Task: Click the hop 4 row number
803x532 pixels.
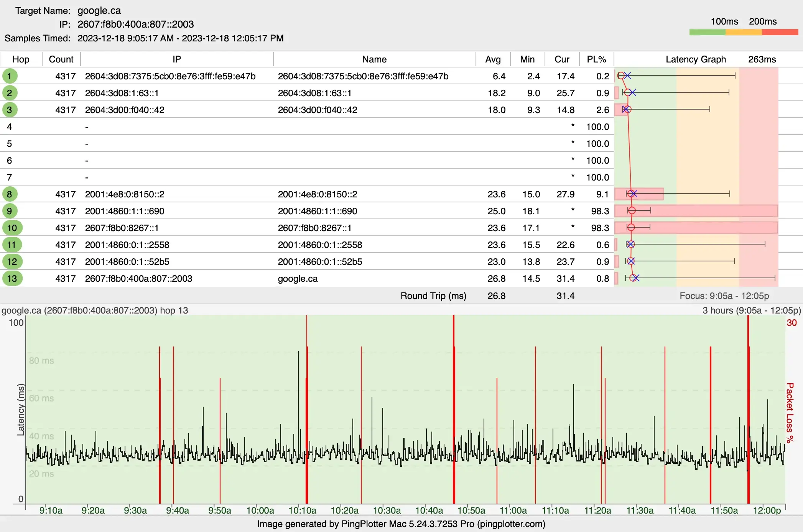Action: (10, 127)
